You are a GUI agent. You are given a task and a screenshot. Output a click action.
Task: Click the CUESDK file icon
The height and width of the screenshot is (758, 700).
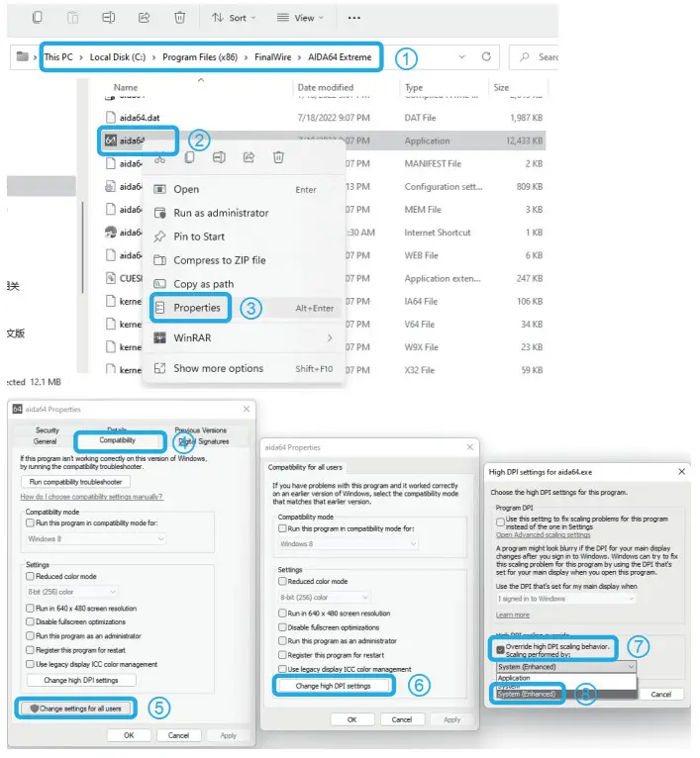pyautogui.click(x=111, y=278)
